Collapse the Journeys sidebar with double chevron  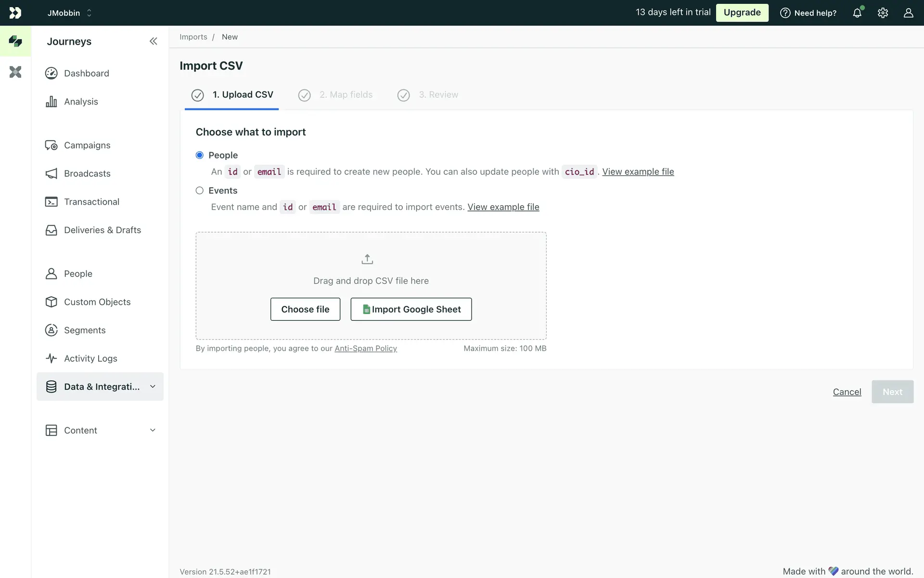[153, 41]
